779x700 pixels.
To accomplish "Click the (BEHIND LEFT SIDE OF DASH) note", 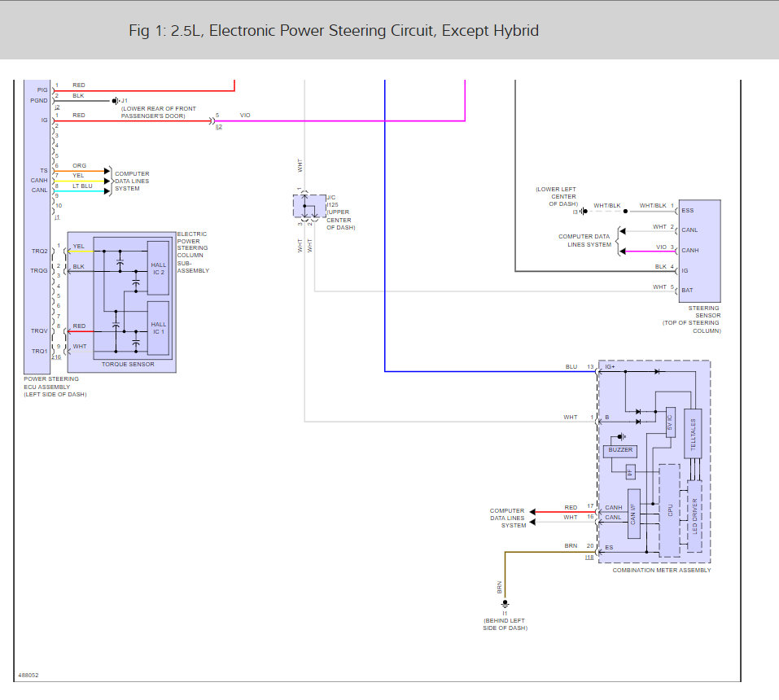I will pyautogui.click(x=505, y=624).
